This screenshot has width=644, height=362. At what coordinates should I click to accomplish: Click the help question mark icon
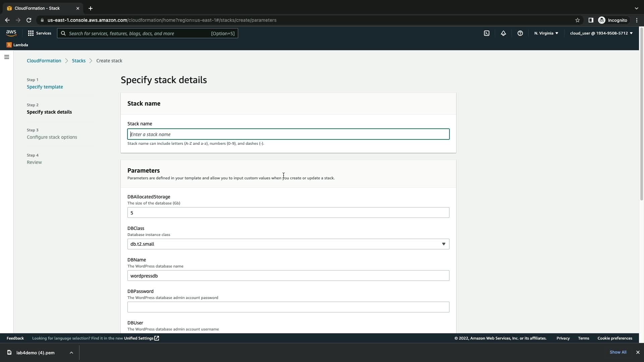click(x=520, y=33)
